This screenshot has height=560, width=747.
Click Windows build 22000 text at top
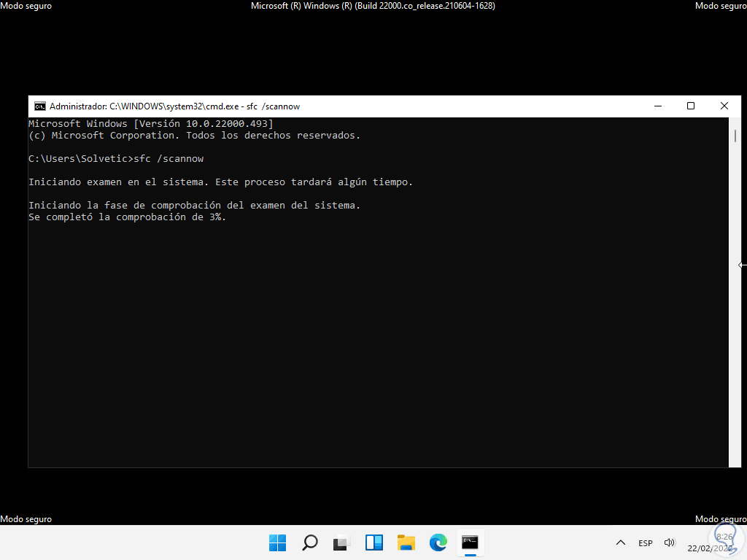pyautogui.click(x=373, y=6)
